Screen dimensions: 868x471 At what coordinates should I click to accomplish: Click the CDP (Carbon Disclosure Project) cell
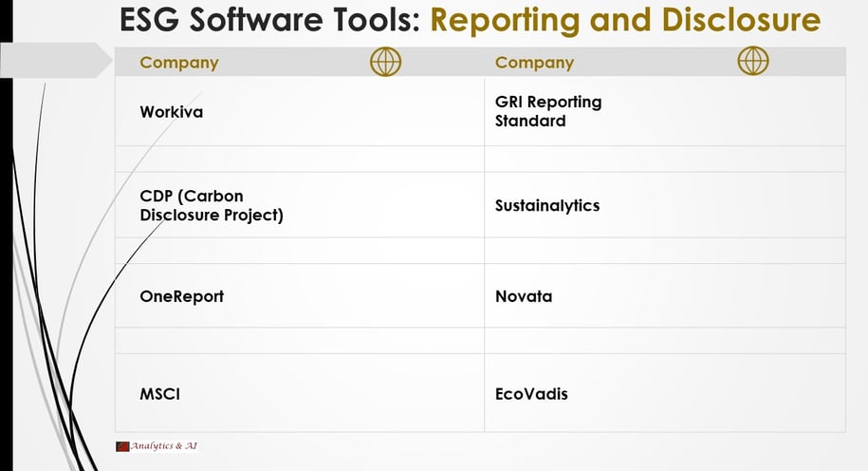[300, 205]
